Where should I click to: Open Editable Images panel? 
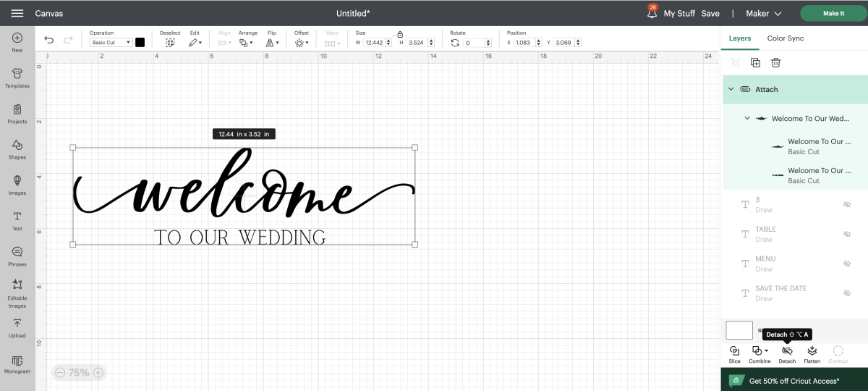tap(17, 293)
